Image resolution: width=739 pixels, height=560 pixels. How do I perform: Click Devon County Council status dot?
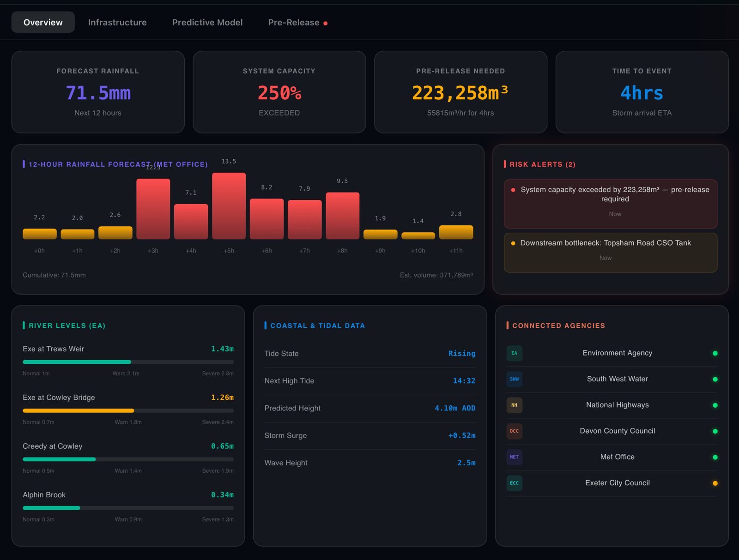715,431
